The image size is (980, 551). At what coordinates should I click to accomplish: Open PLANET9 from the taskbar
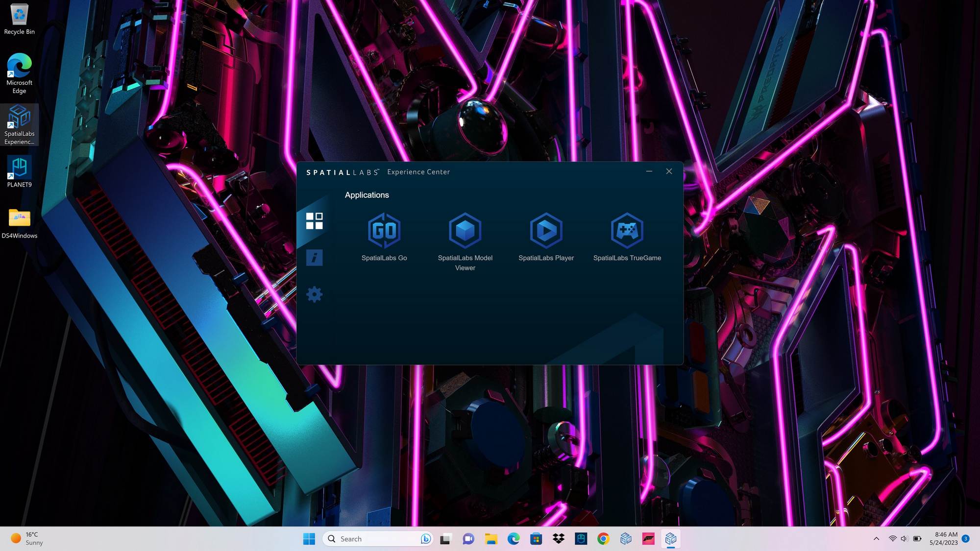[x=581, y=539]
